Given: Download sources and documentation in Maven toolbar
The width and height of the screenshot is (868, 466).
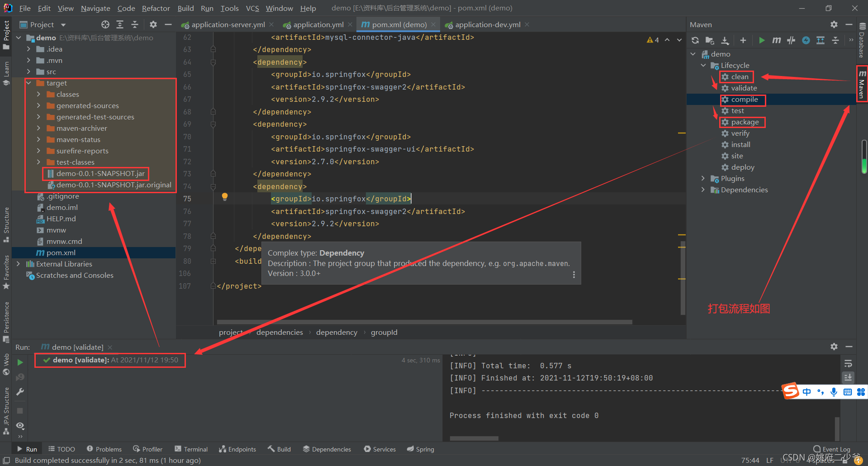Looking at the screenshot, I should coord(725,40).
